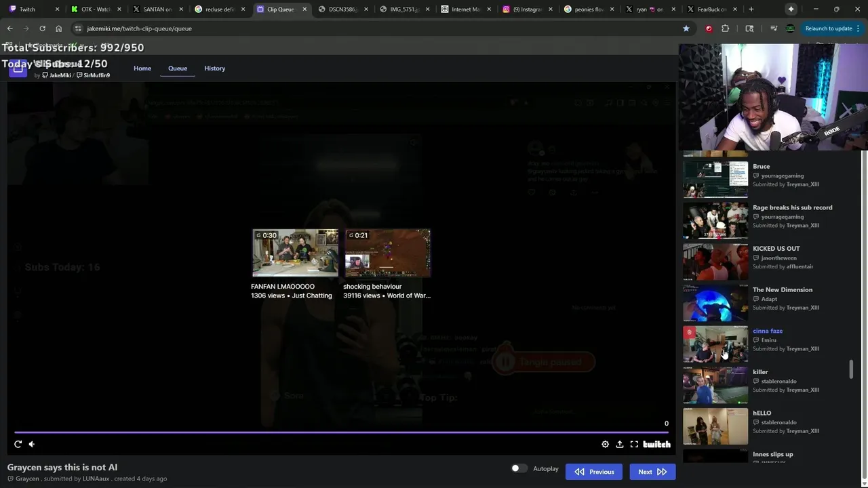Image resolution: width=868 pixels, height=488 pixels.
Task: Open the media control icon in the toolbar
Action: pyautogui.click(x=774, y=28)
